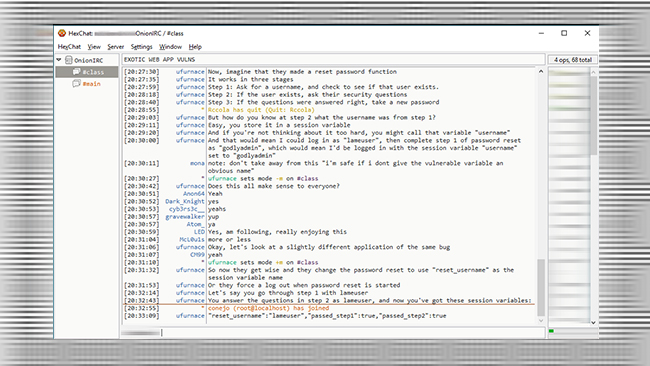
Task: Click the 'conejo (root@localhost) has joined' line
Action: pyautogui.click(x=268, y=308)
